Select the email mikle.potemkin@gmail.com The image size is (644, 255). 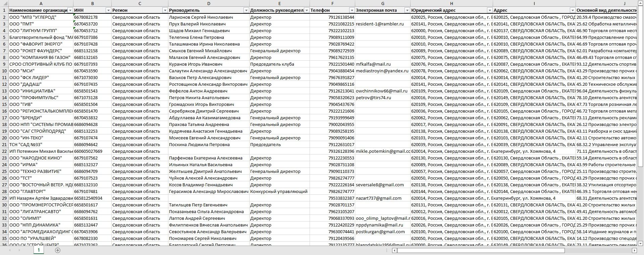point(383,151)
